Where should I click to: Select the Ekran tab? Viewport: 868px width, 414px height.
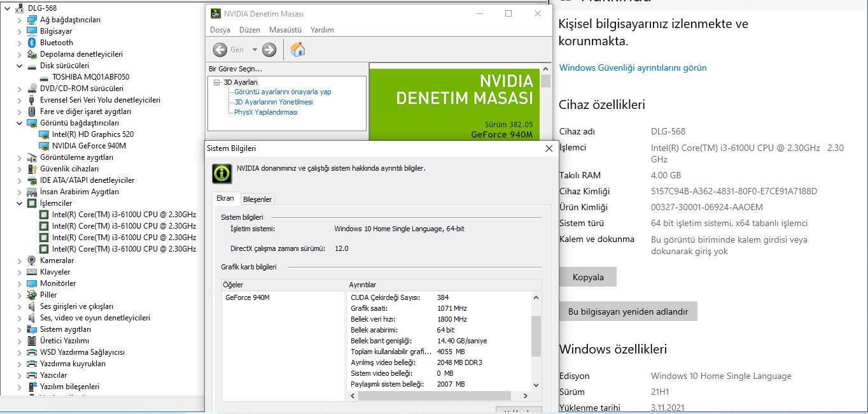(x=225, y=198)
